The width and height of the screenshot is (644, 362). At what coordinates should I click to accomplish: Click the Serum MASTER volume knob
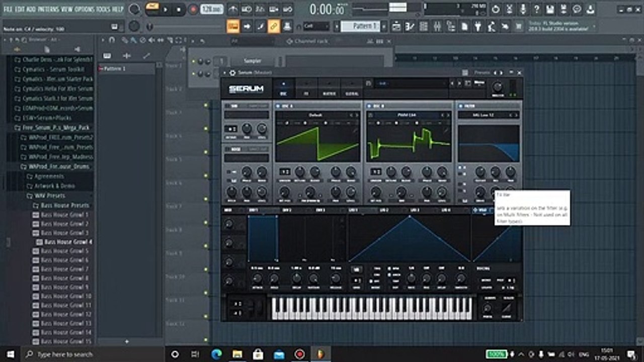tap(497, 86)
